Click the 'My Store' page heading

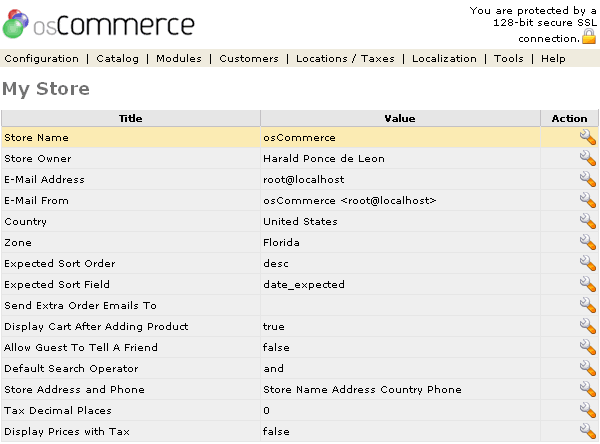pos(46,89)
